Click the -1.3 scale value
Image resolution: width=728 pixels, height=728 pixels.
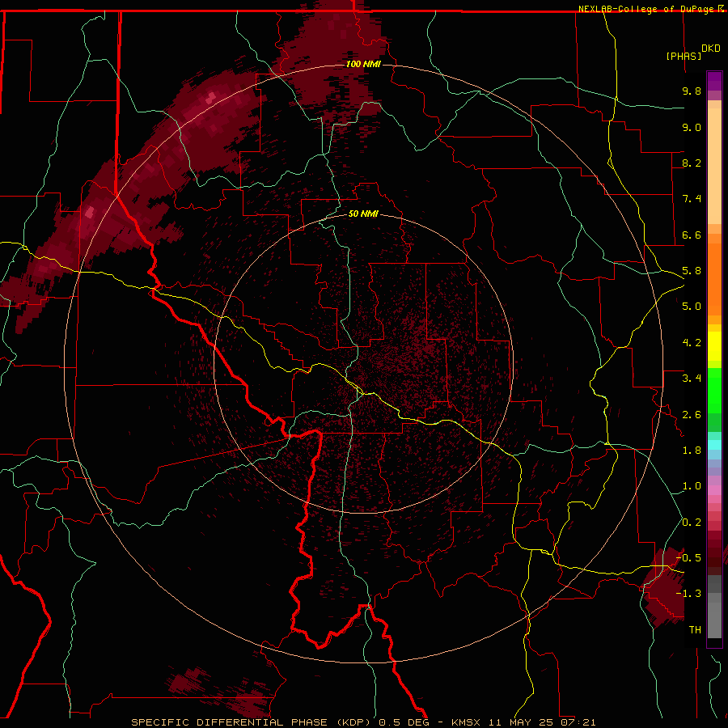[x=688, y=594]
